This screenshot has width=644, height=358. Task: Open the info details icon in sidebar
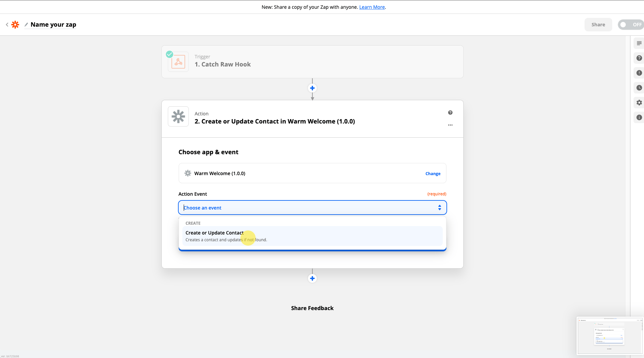(x=639, y=117)
